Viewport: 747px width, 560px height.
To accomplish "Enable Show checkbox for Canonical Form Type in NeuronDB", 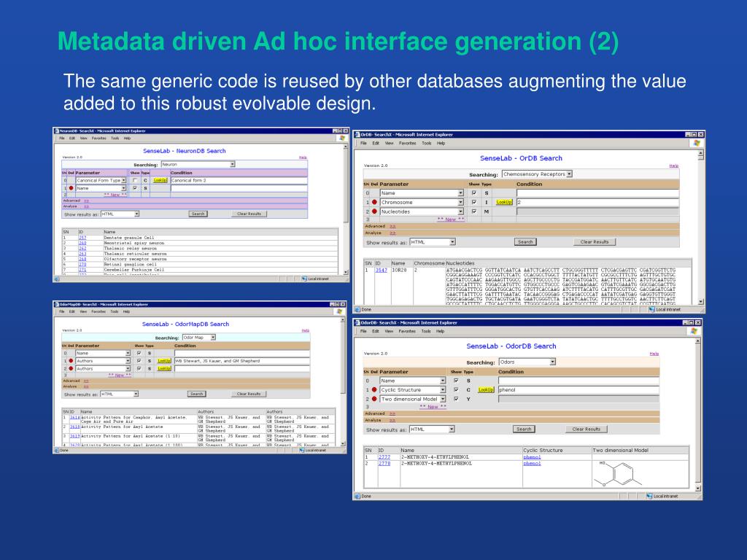I will [x=135, y=181].
